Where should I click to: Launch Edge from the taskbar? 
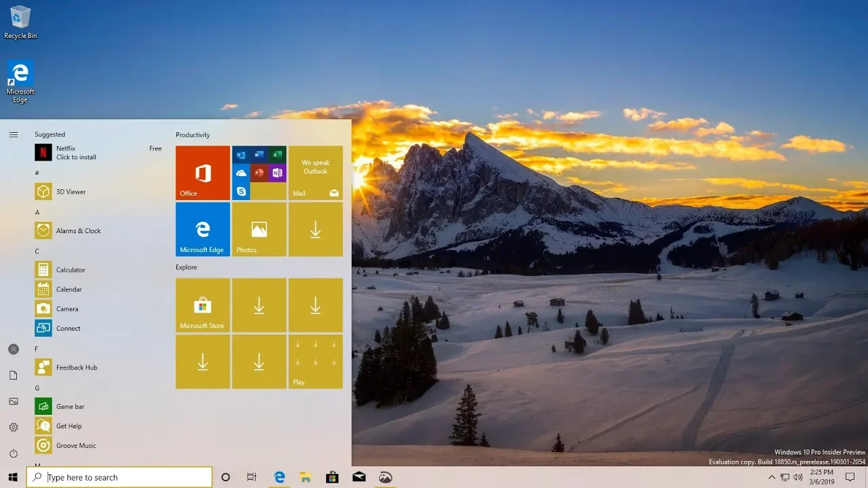[x=279, y=477]
